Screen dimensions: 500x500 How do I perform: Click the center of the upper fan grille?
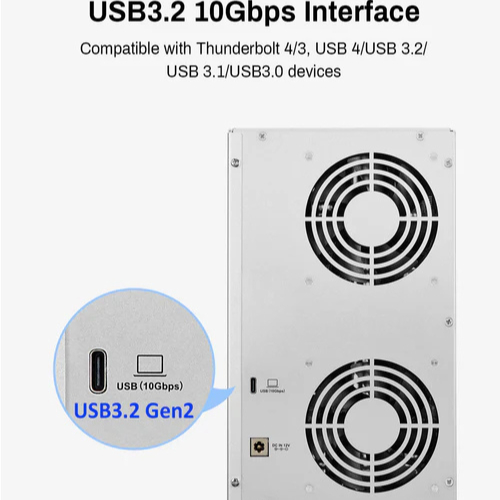[x=372, y=219]
